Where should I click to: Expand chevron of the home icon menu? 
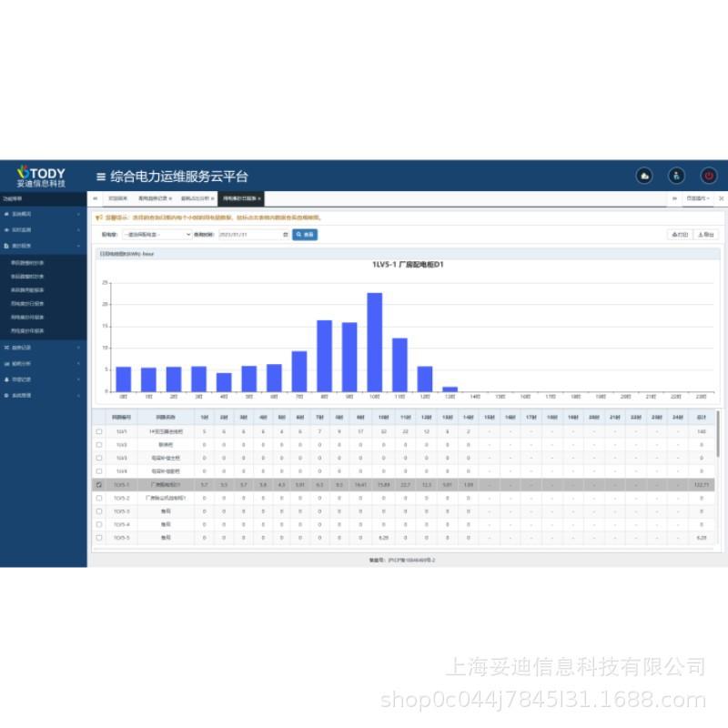click(78, 215)
